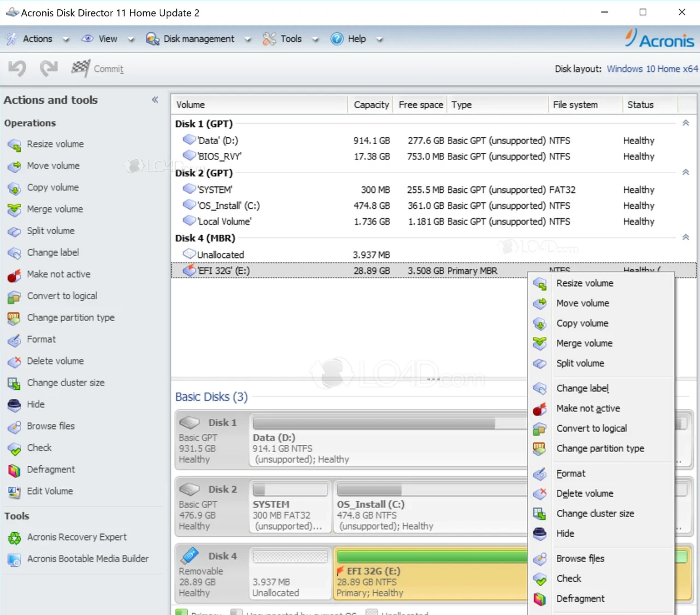Sort by the File system column header
700x615 pixels.
tap(585, 104)
